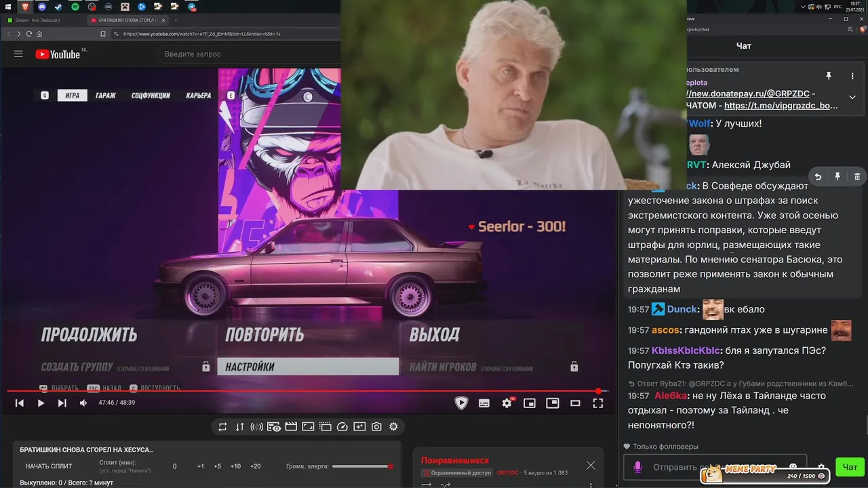Image resolution: width=868 pixels, height=488 pixels.
Task: Open picture-in-picture player icon
Action: click(553, 403)
